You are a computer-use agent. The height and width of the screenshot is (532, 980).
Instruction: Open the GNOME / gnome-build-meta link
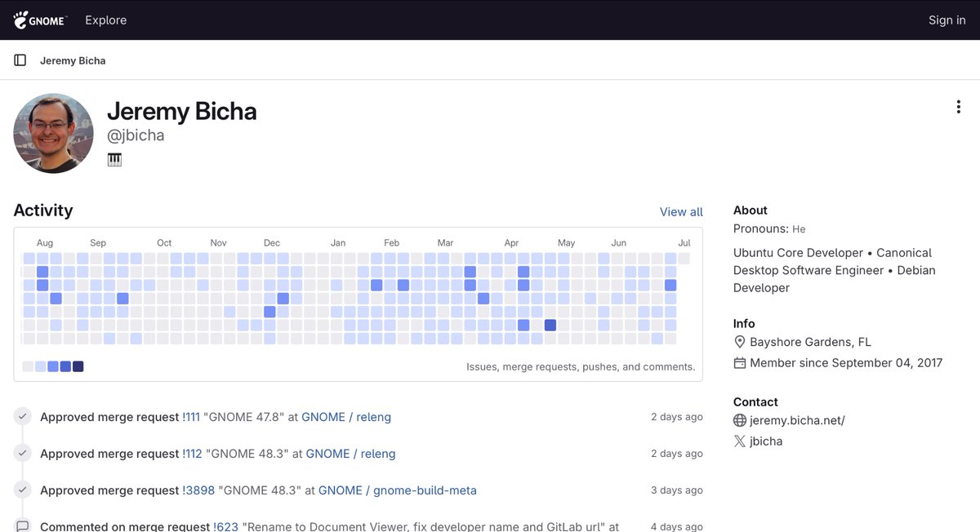click(398, 490)
